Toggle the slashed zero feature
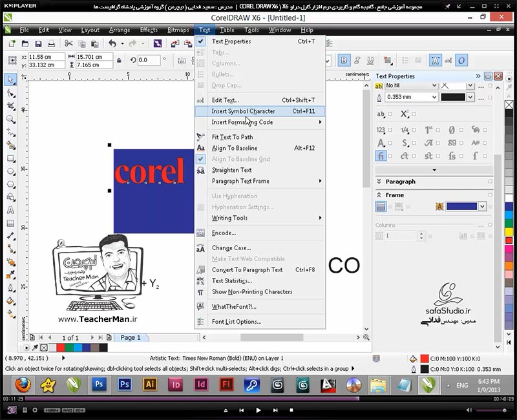 click(x=452, y=130)
